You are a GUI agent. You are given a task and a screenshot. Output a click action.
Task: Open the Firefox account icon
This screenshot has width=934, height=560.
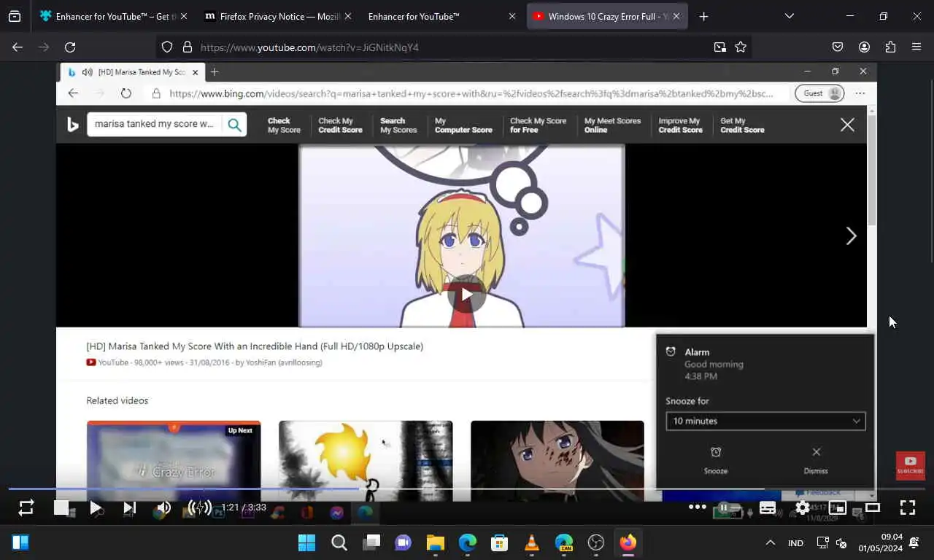click(864, 47)
